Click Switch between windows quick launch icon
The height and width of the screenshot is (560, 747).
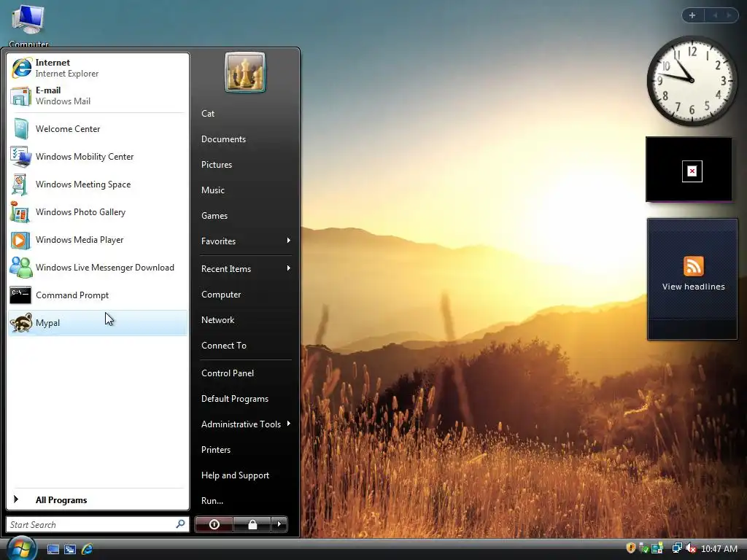pos(70,549)
